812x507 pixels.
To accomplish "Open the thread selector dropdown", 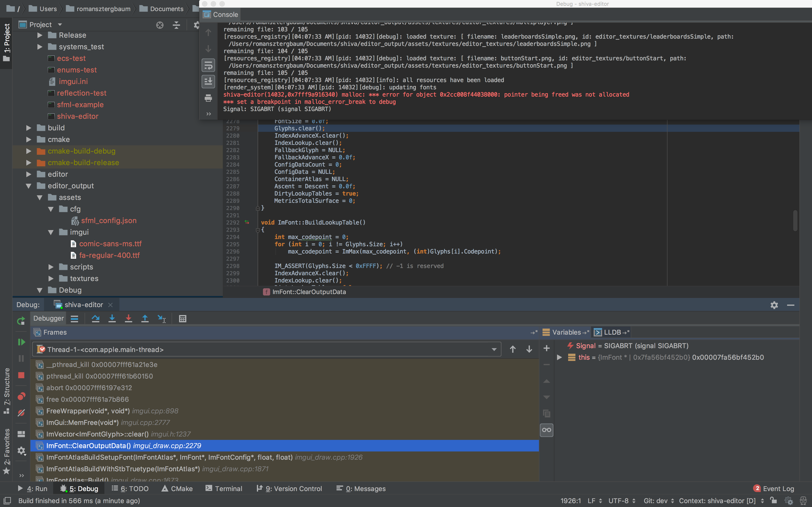I will click(x=493, y=349).
